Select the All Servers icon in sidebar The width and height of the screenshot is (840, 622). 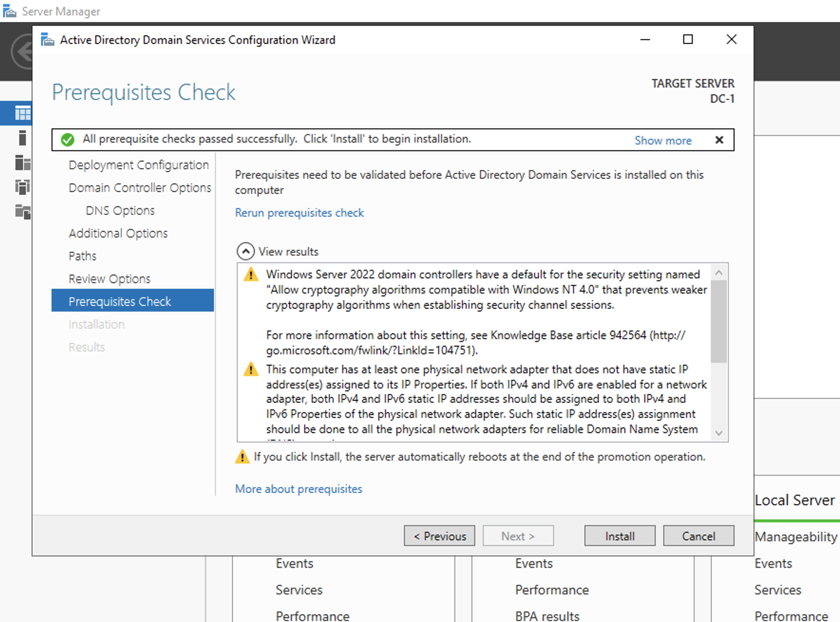22,162
